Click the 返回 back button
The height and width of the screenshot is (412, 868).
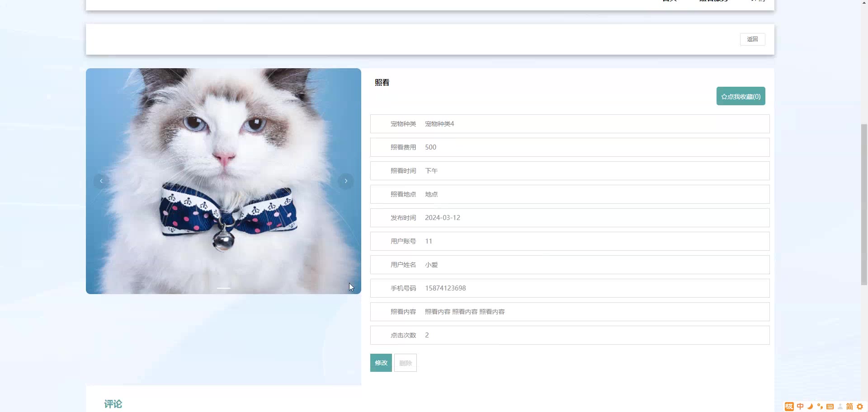tap(752, 39)
